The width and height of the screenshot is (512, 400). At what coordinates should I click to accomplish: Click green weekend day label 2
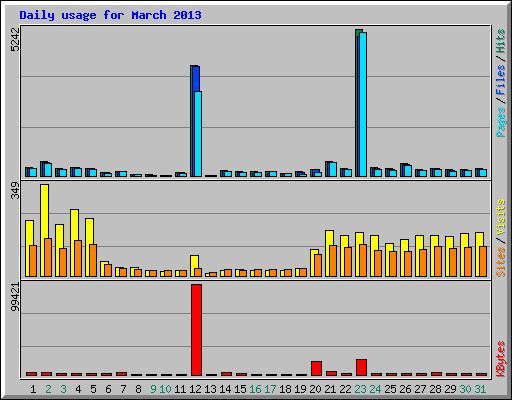[48, 389]
